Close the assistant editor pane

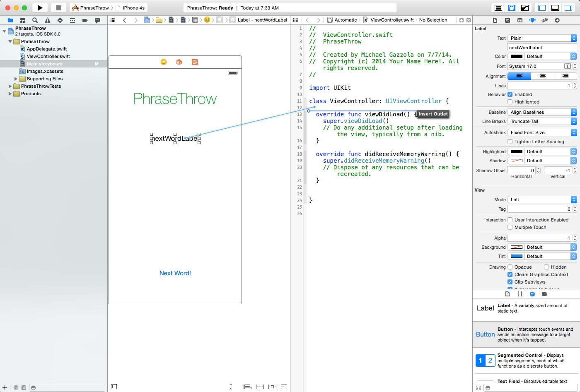[469, 20]
